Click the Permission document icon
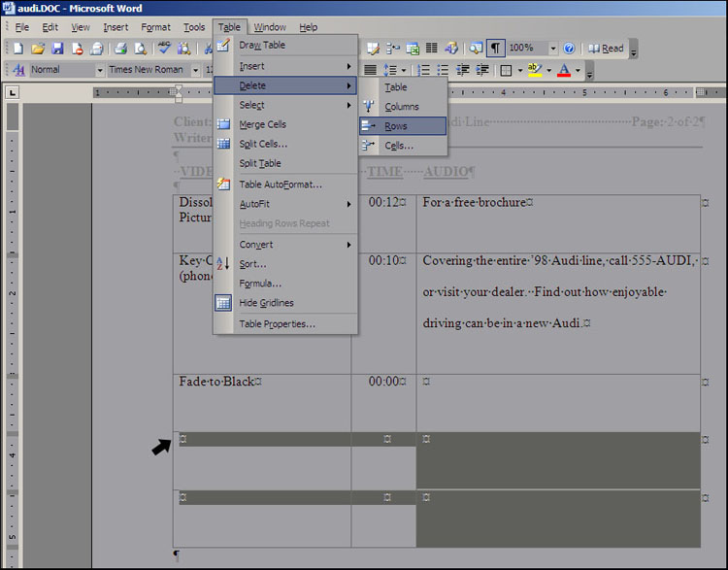The image size is (728, 570). click(x=77, y=49)
